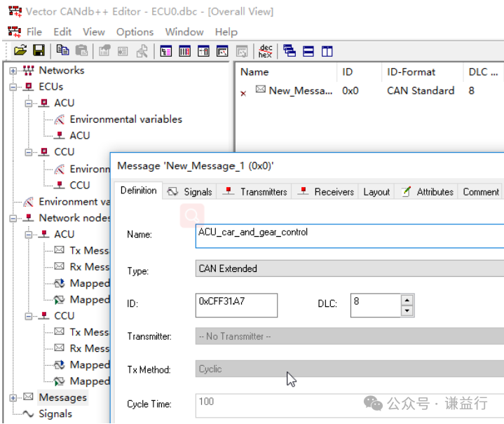
Task: Click the ECUs tree node icon
Action: click(28, 87)
